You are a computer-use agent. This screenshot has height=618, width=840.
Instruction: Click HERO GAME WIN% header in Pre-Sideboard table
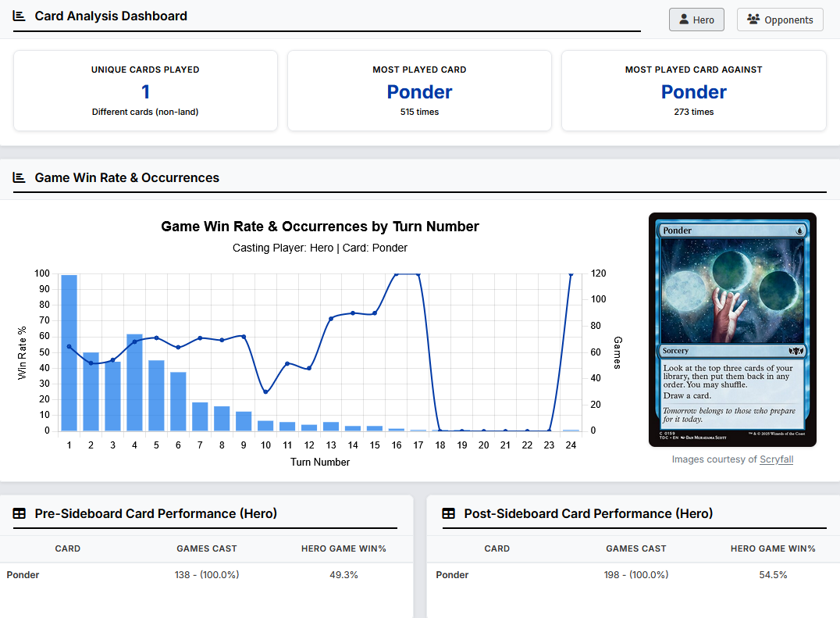[343, 549]
